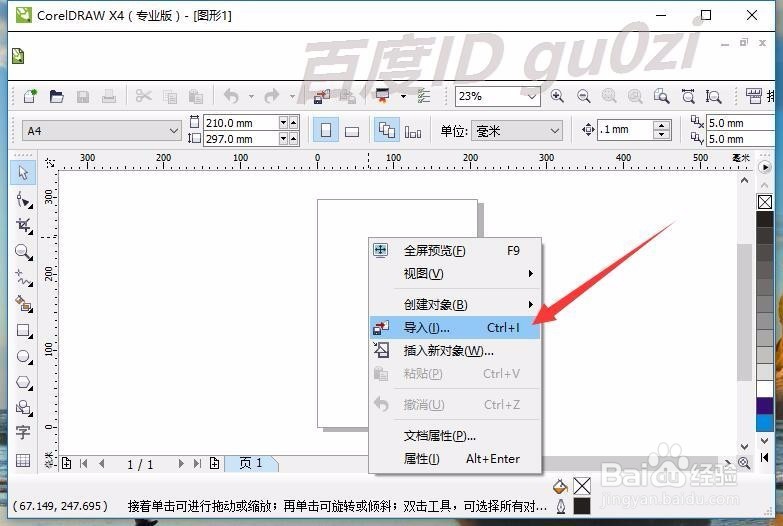The image size is (783, 526).
Task: Select the Shape tool in toolbox
Action: (23, 199)
